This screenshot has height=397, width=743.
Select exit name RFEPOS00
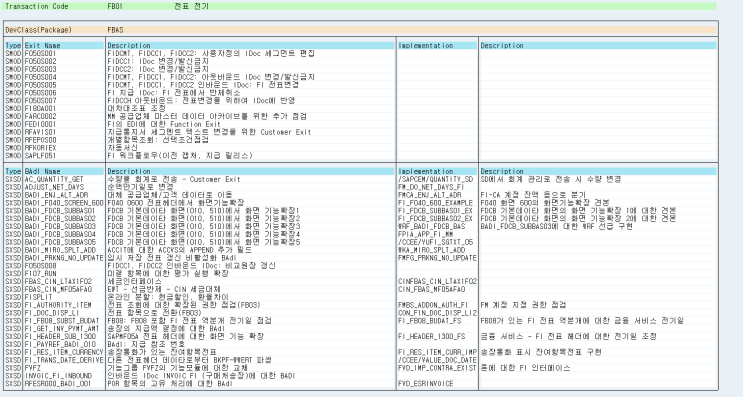pos(40,140)
